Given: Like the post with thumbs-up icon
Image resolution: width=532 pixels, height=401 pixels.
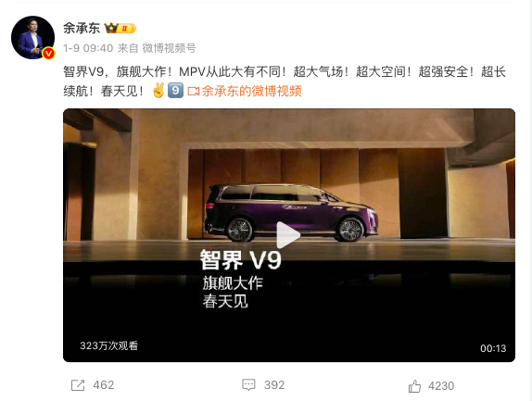Looking at the screenshot, I should point(414,386).
